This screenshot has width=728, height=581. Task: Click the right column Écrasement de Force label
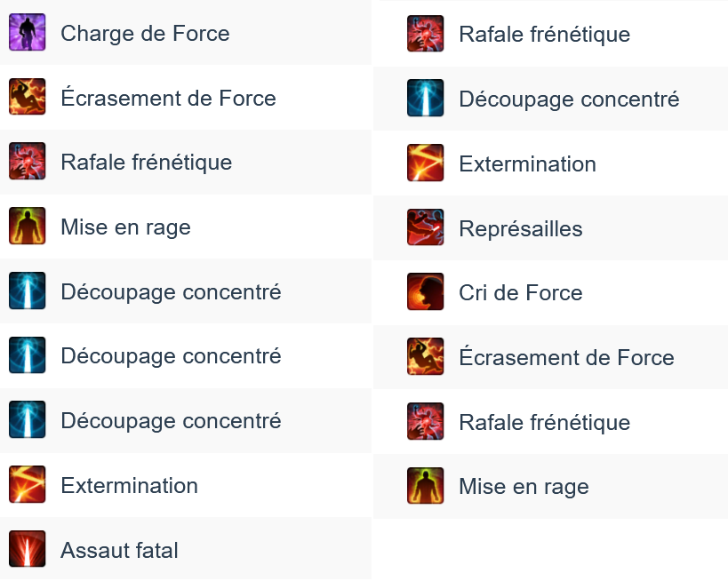[x=566, y=356]
